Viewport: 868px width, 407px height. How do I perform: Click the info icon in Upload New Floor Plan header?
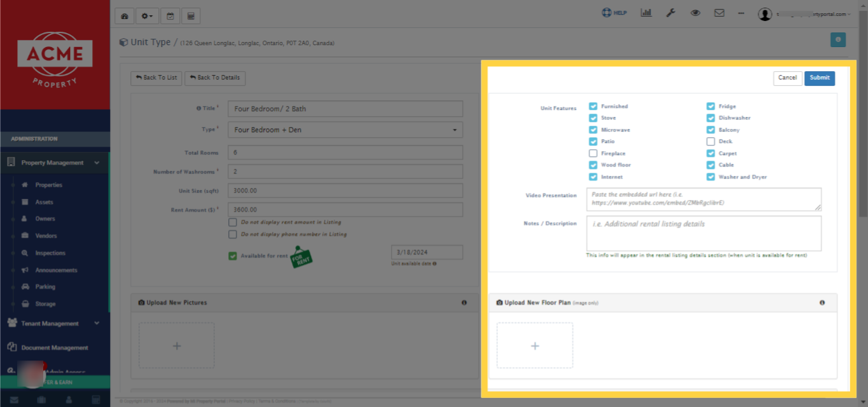tap(822, 303)
